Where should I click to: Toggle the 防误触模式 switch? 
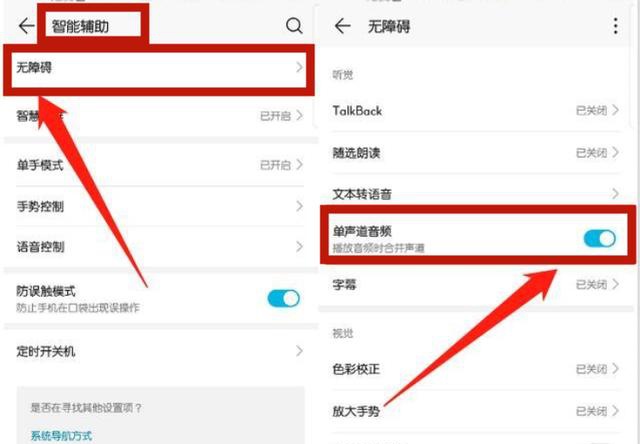[x=284, y=298]
